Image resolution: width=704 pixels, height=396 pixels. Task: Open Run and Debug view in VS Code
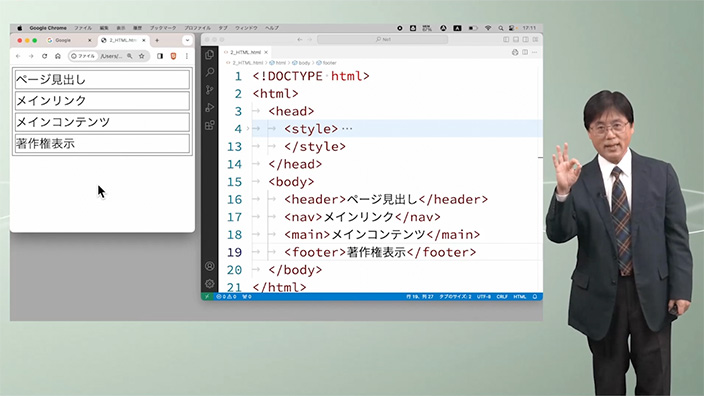click(x=209, y=107)
